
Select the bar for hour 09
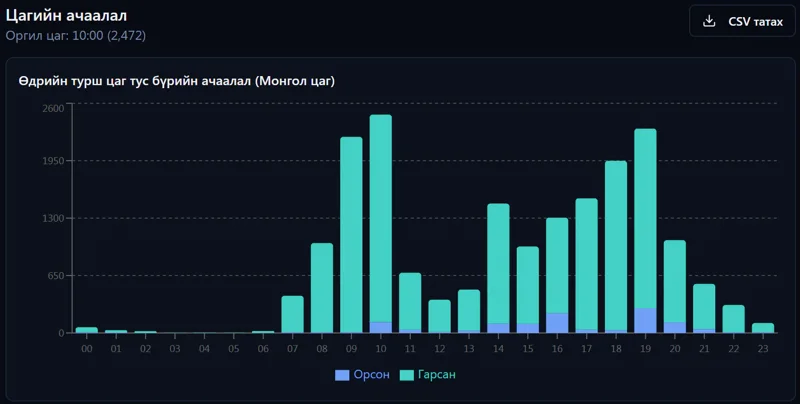coord(351,235)
